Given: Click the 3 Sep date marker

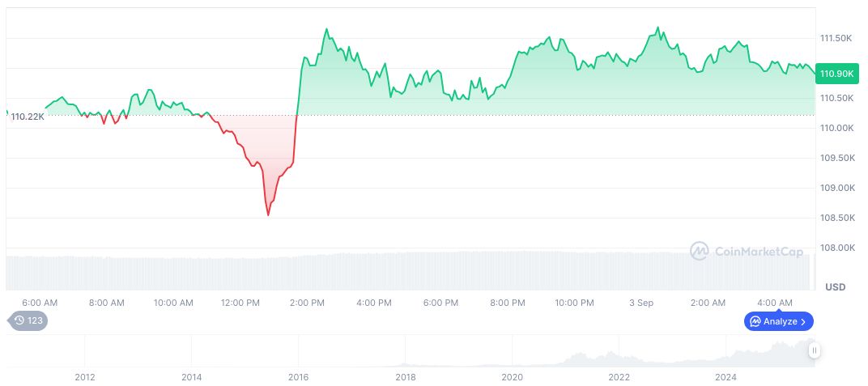Looking at the screenshot, I should (640, 303).
